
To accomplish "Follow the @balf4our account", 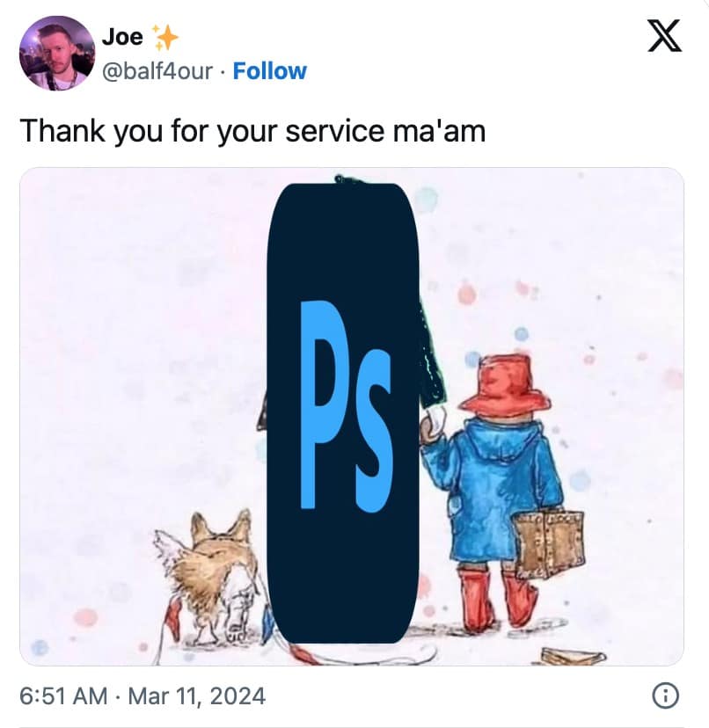I will click(269, 71).
